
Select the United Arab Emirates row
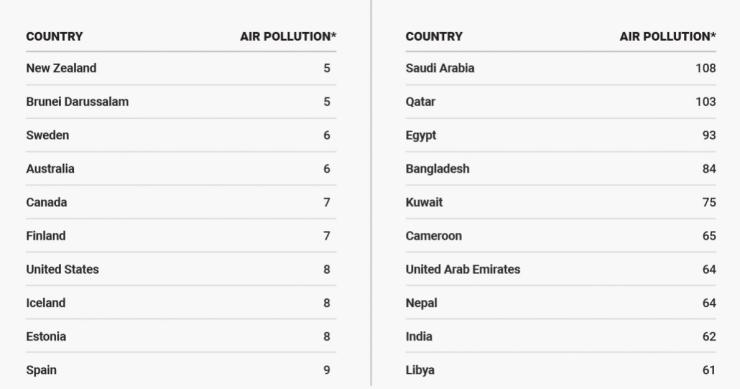(x=561, y=269)
